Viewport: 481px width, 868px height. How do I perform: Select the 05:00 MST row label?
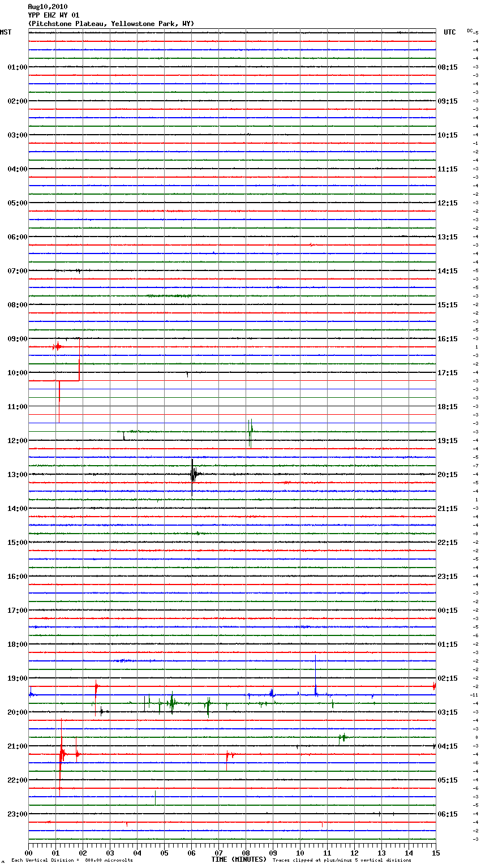click(18, 203)
